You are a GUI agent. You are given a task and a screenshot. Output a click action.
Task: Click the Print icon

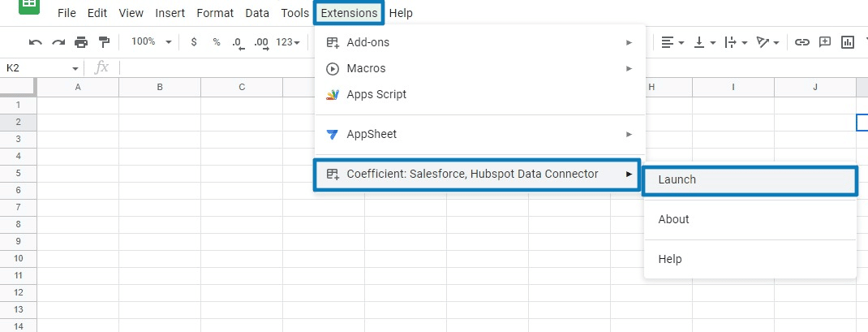[81, 42]
